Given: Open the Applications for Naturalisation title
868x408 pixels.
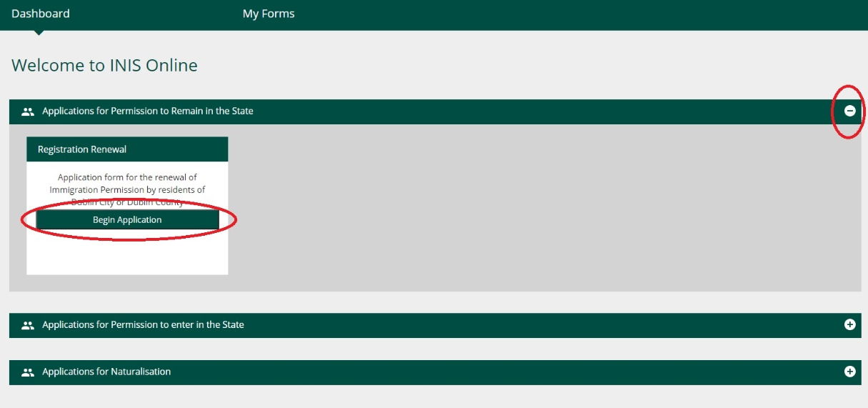Looking at the screenshot, I should pyautogui.click(x=106, y=372).
